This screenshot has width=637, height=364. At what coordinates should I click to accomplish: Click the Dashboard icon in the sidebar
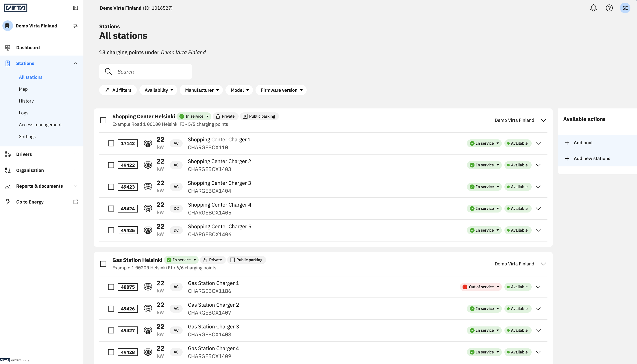point(8,47)
